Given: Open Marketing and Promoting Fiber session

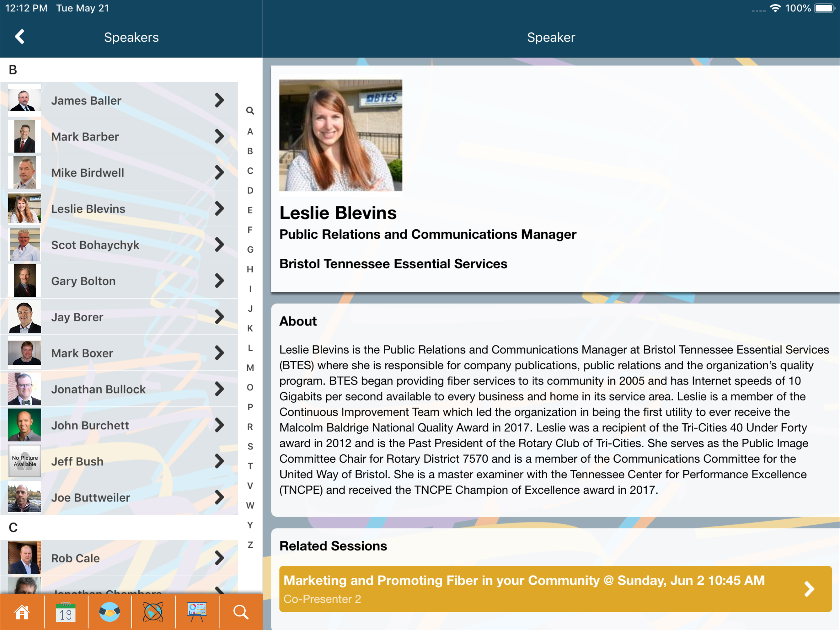Looking at the screenshot, I should (x=555, y=589).
